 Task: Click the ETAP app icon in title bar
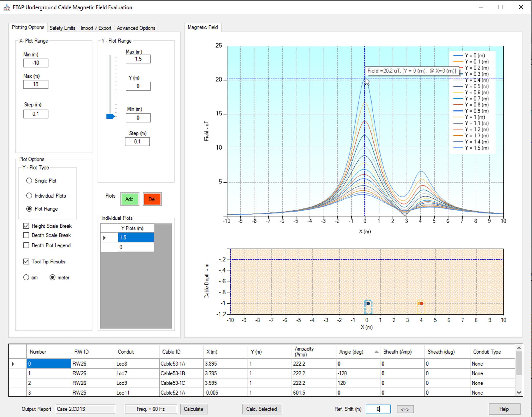click(x=7, y=7)
